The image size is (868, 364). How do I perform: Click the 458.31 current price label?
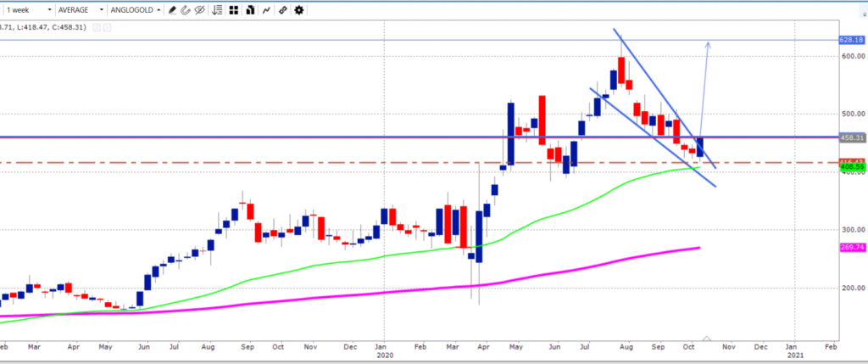pyautogui.click(x=850, y=137)
